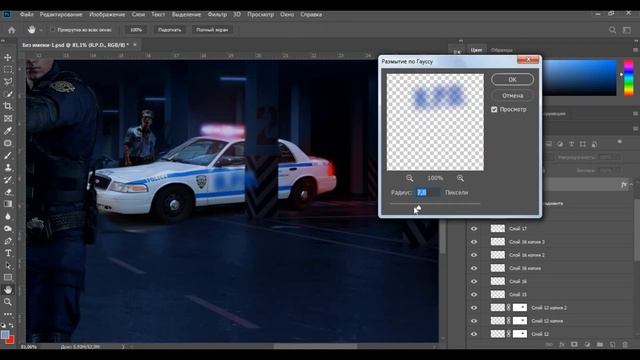Screen dimensions: 640x360
Task: Hide layer Слой 16
Action: pyautogui.click(x=474, y=281)
